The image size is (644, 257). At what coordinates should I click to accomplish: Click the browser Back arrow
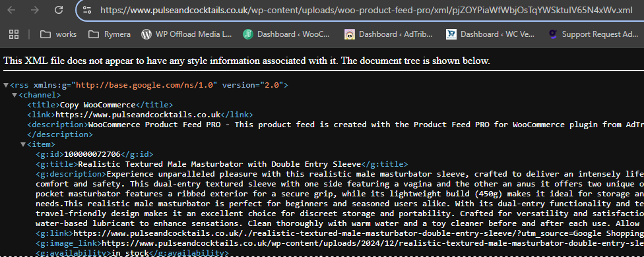tap(11, 10)
